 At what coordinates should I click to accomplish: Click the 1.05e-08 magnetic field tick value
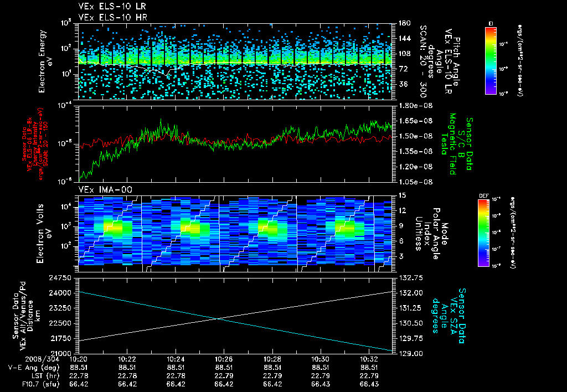point(415,182)
